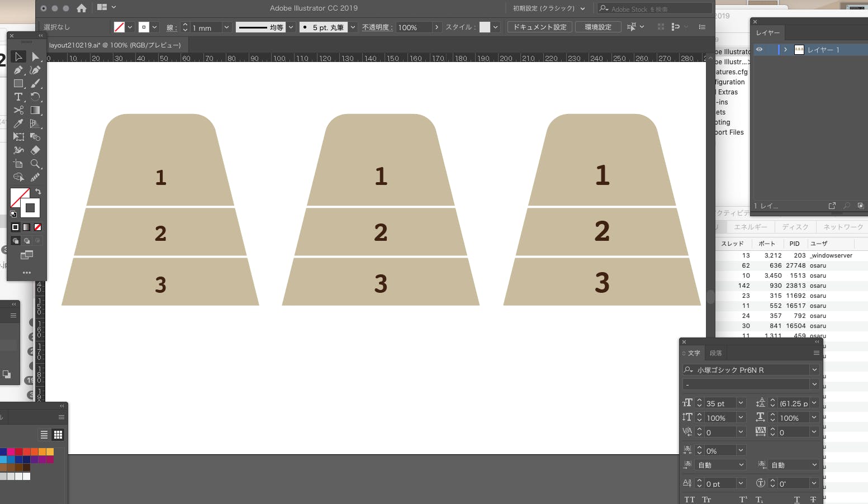Image resolution: width=868 pixels, height=504 pixels.
Task: Swap fill and stroke colors arrow
Action: pos(38,192)
